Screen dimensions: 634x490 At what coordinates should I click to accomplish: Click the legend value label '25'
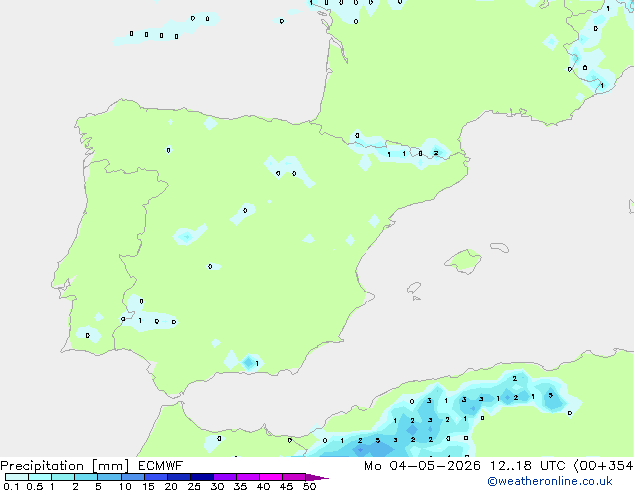[x=194, y=486]
